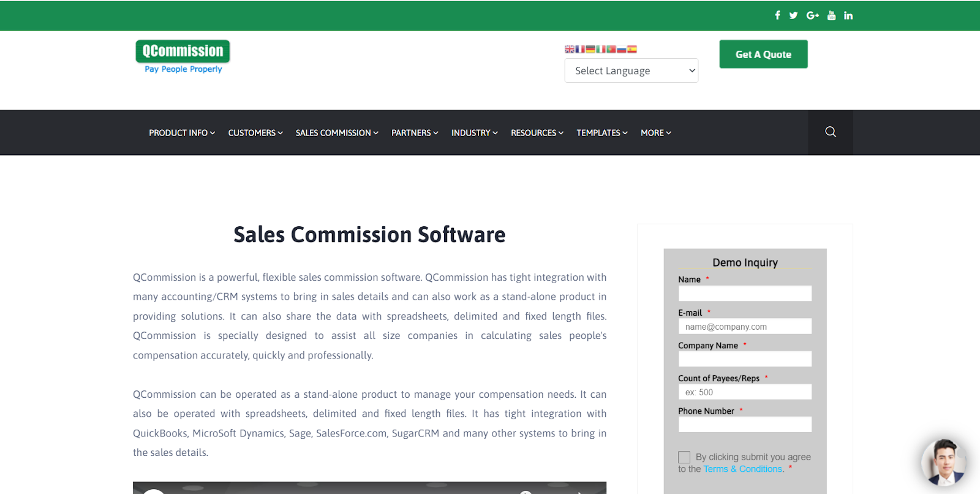Expand the TEMPLATES menu

click(602, 132)
